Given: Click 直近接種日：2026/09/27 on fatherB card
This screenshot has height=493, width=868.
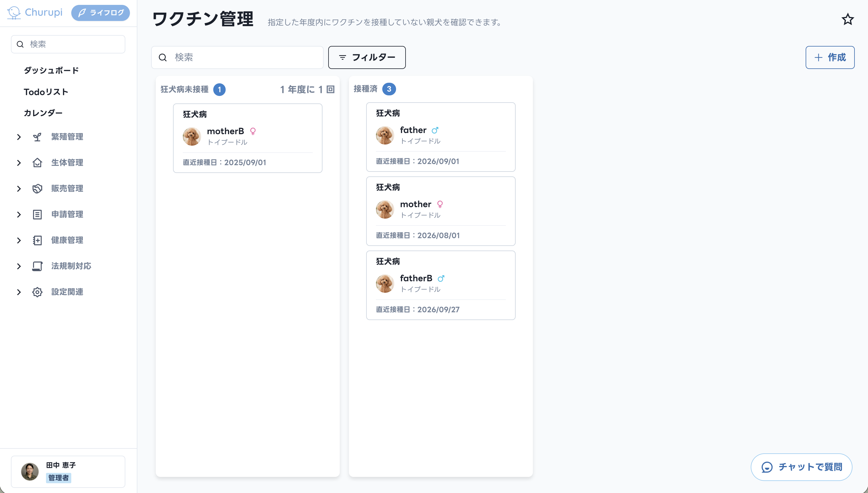Looking at the screenshot, I should [418, 309].
